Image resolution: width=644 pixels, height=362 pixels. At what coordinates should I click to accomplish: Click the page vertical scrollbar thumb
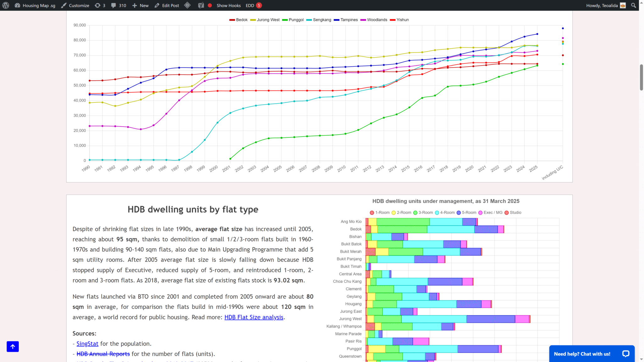click(x=641, y=77)
